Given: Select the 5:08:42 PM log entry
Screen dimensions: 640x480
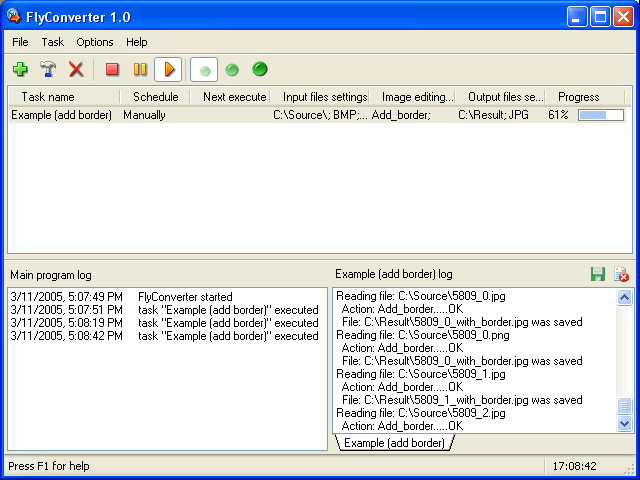Looking at the screenshot, I should click(x=164, y=336).
